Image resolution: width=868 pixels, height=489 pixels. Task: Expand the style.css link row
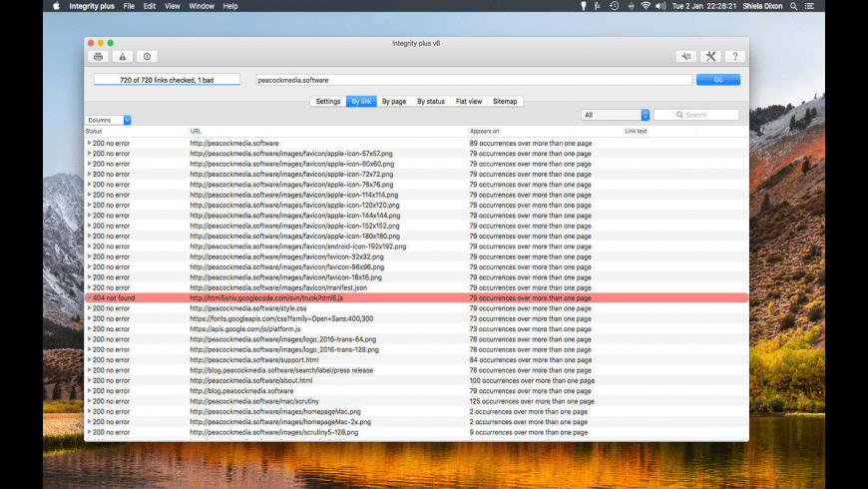(89, 308)
